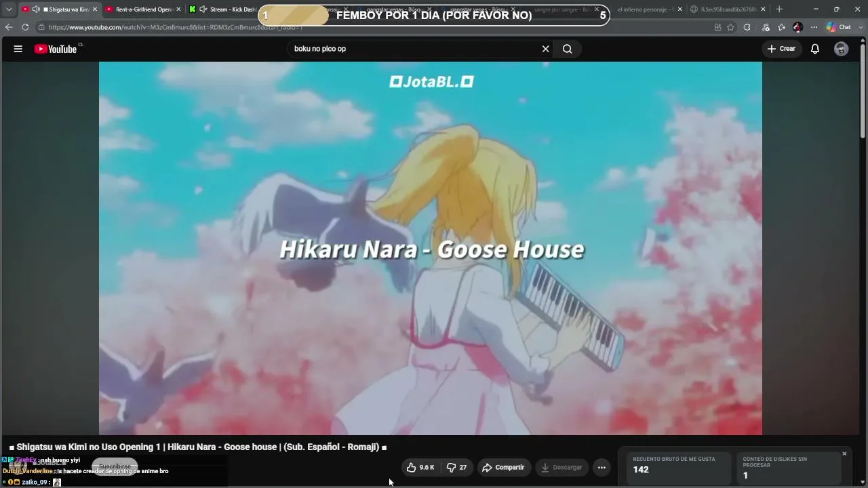
Task: Close the fl.5ec958caad6b26768 tab
Action: pos(763,9)
